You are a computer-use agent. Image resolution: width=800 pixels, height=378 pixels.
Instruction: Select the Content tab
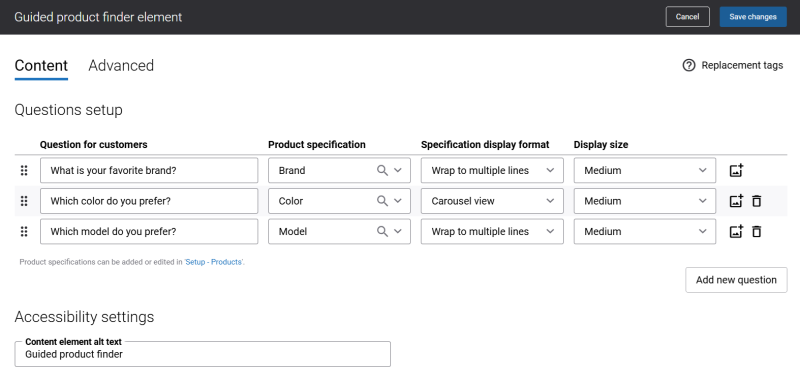[x=41, y=66]
